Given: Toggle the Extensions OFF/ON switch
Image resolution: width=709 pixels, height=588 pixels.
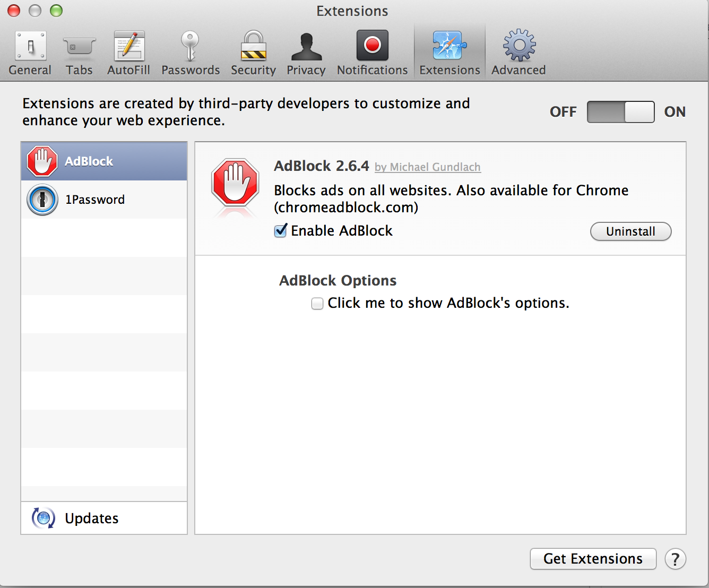Looking at the screenshot, I should tap(620, 112).
